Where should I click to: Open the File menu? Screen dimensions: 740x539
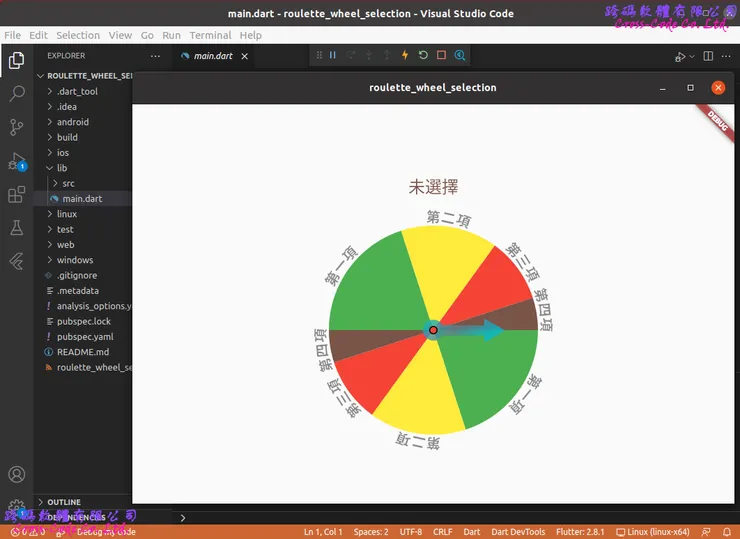pyautogui.click(x=13, y=35)
